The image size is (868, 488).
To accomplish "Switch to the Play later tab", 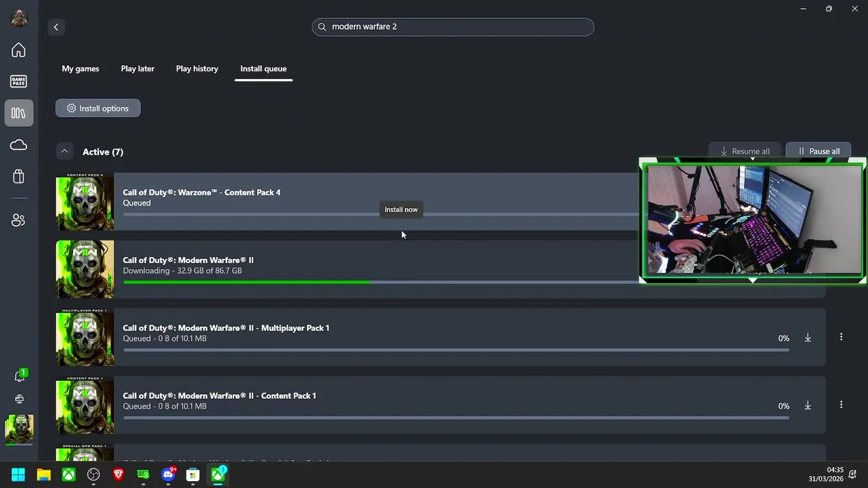I will (138, 68).
